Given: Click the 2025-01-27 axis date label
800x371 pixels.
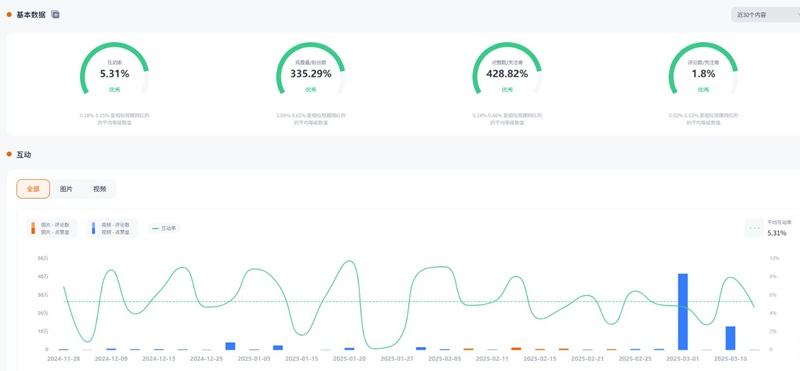Looking at the screenshot, I should click(x=397, y=359).
